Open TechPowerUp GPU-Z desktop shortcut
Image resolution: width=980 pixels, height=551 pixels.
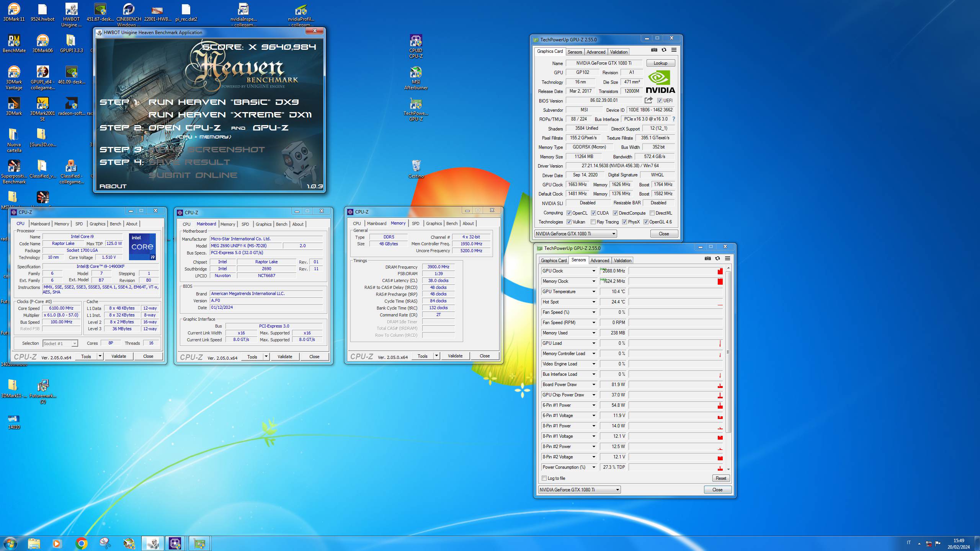click(x=416, y=109)
